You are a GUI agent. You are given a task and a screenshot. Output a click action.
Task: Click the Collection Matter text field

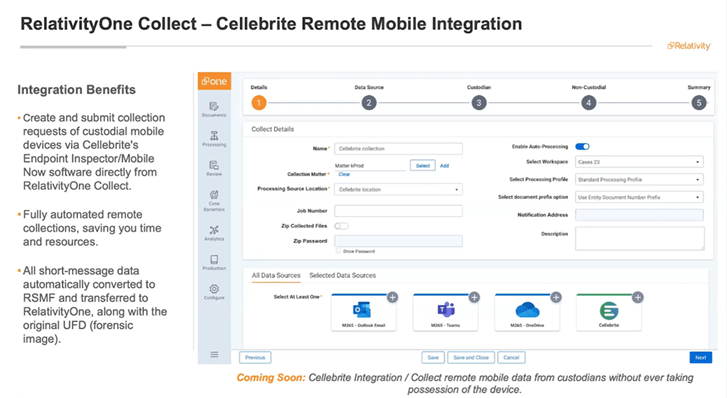coord(370,166)
